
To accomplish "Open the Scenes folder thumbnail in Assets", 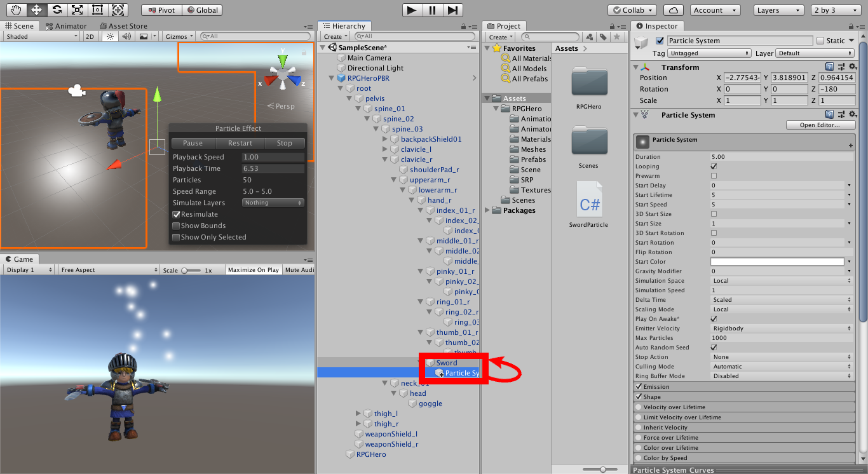I will coord(589,142).
